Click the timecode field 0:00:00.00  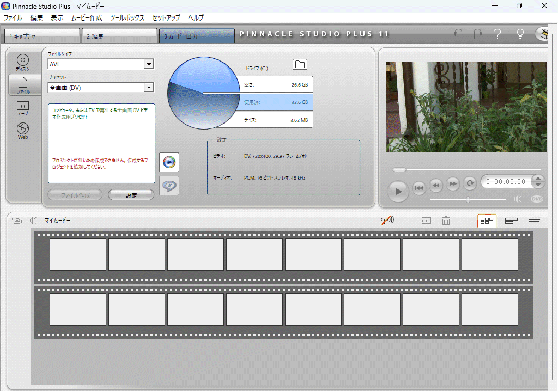tap(506, 182)
